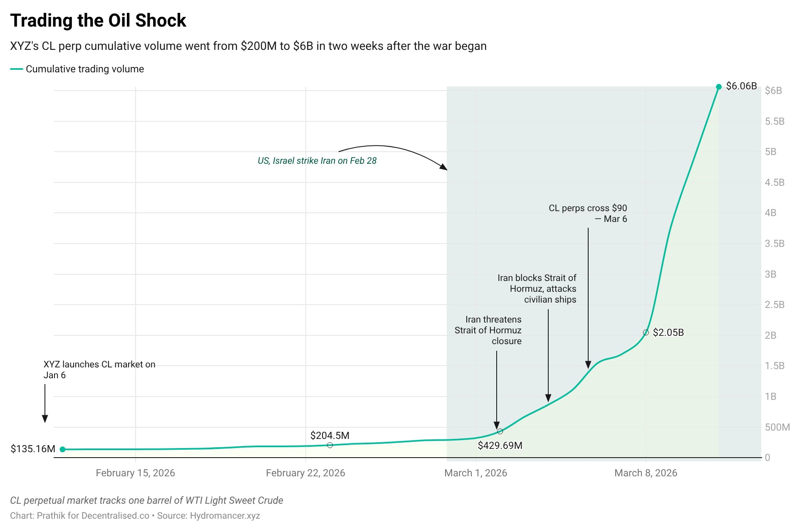Screen dimensions: 802x532
Task: Click the 'Iran threatens Strait of Hormuz closure' note
Action: pos(488,330)
